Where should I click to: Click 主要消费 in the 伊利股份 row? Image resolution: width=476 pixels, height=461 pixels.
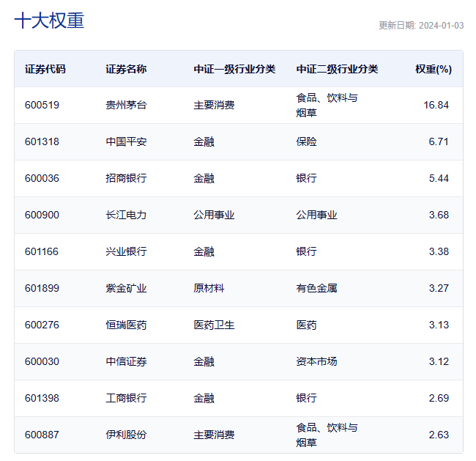pyautogui.click(x=214, y=435)
